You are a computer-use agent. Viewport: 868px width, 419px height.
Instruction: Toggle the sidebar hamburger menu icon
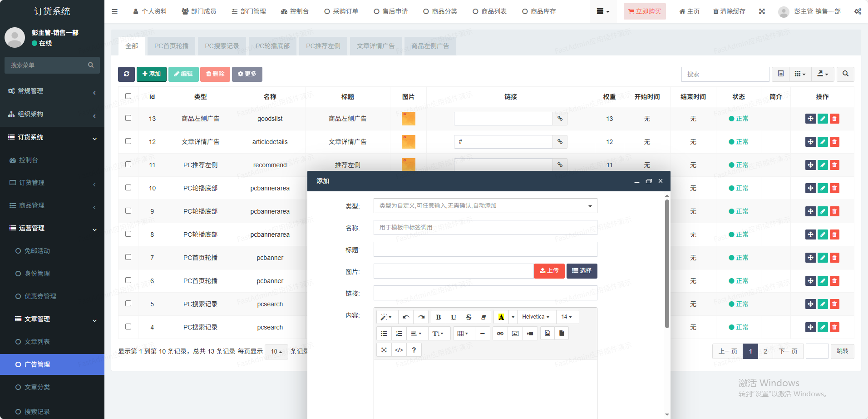[114, 11]
